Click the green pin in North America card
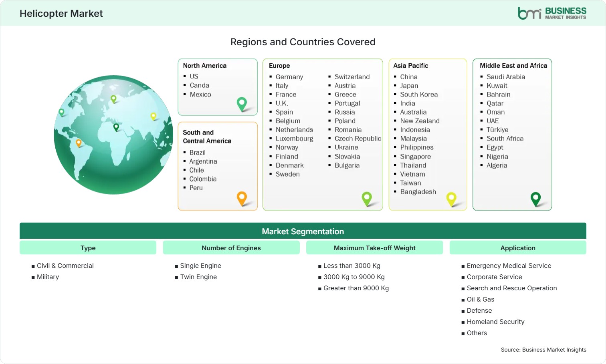 pos(242,104)
